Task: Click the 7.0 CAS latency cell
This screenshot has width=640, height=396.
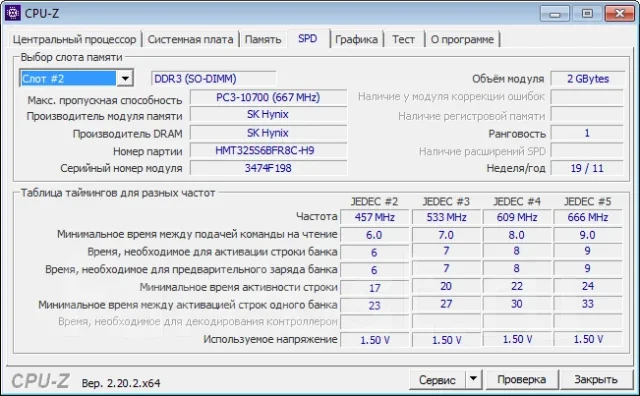Action: coord(446,235)
